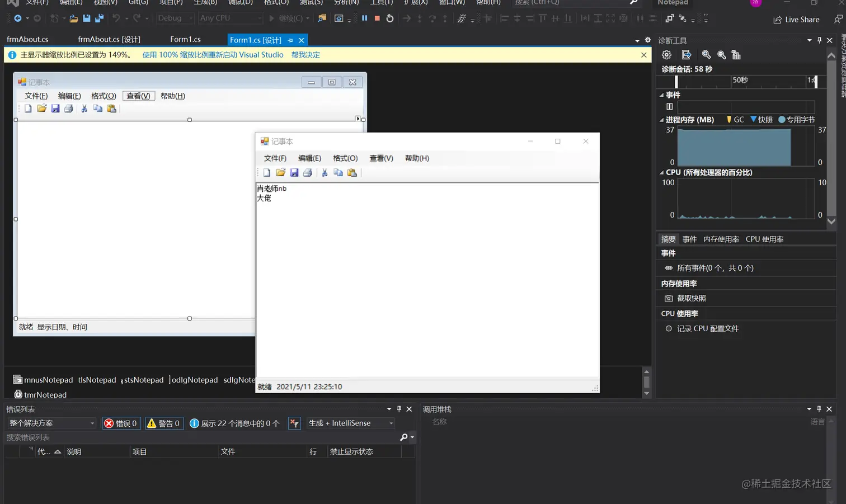Switch to the Form1.cs code tab

pos(185,40)
